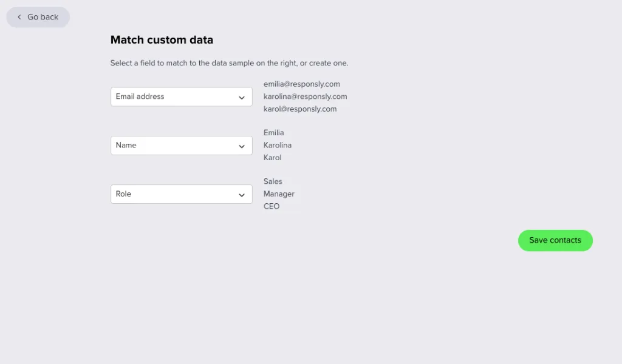622x364 pixels.
Task: Click the Manager role sample
Action: [x=279, y=194]
